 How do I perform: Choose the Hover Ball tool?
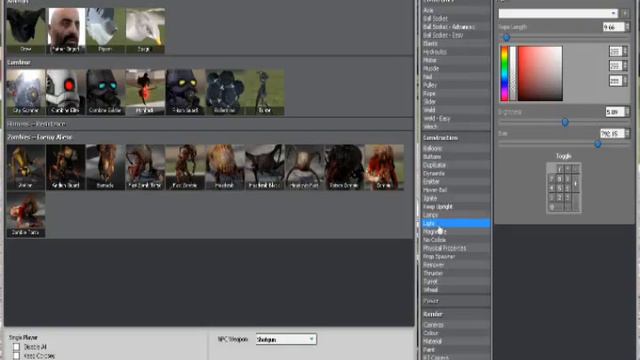coord(456,190)
